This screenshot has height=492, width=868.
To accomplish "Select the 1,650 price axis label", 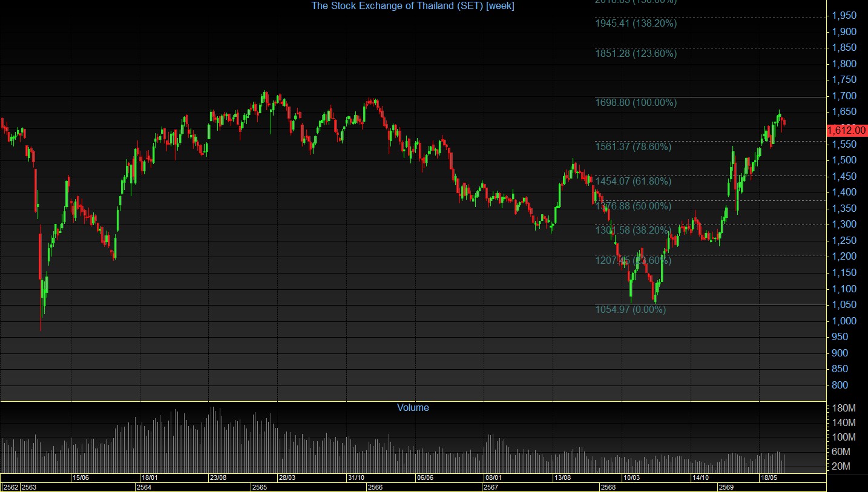I will tap(844, 112).
